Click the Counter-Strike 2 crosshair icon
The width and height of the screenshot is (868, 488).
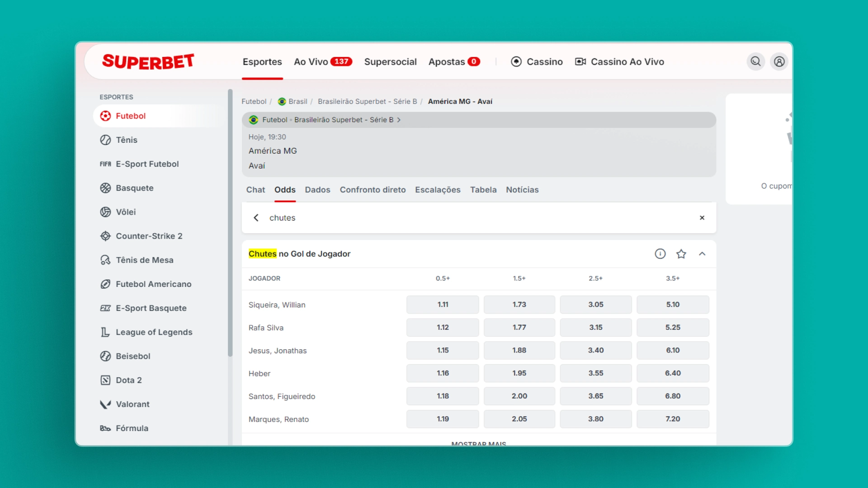[105, 236]
